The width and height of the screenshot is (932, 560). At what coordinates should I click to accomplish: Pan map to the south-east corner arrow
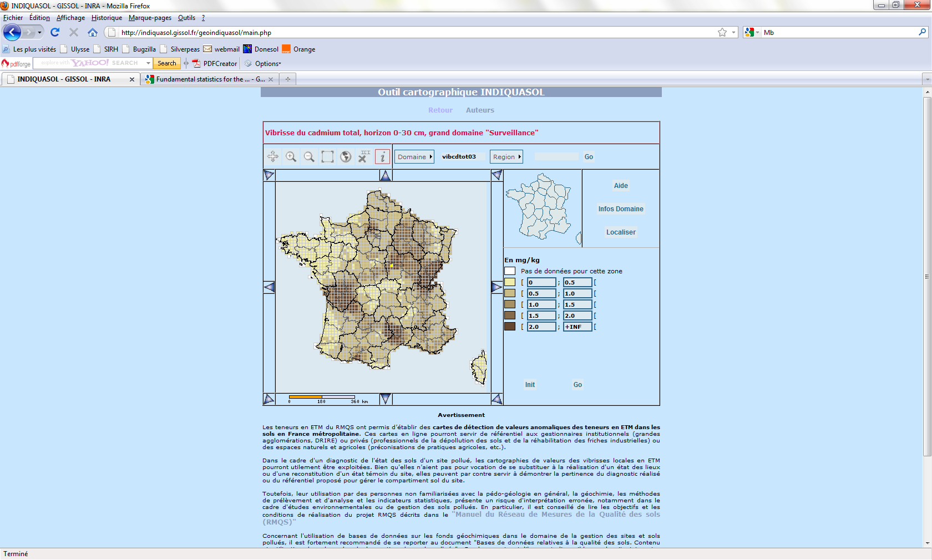coord(497,399)
